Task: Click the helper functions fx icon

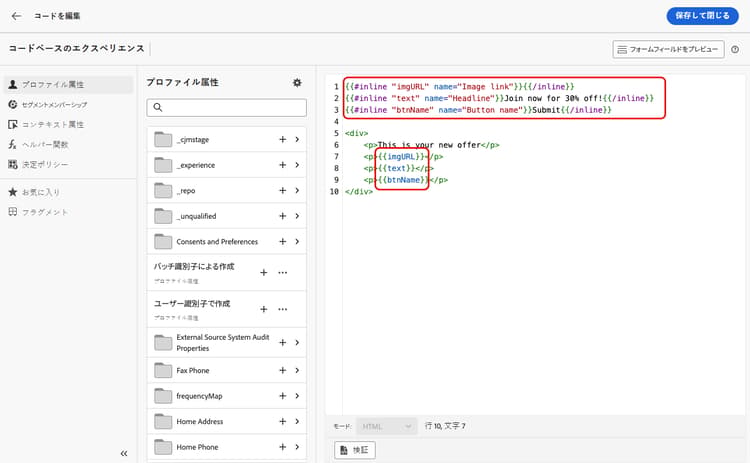Action: tap(13, 144)
